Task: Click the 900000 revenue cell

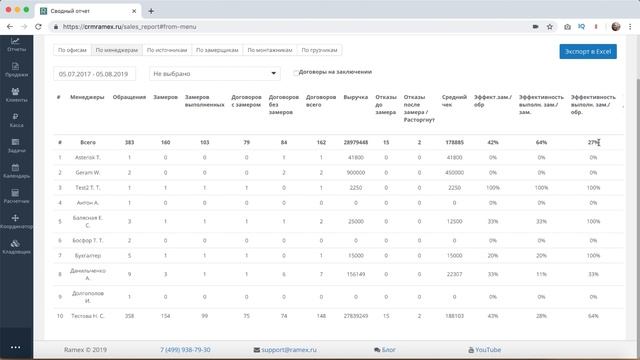Action: pyautogui.click(x=356, y=173)
